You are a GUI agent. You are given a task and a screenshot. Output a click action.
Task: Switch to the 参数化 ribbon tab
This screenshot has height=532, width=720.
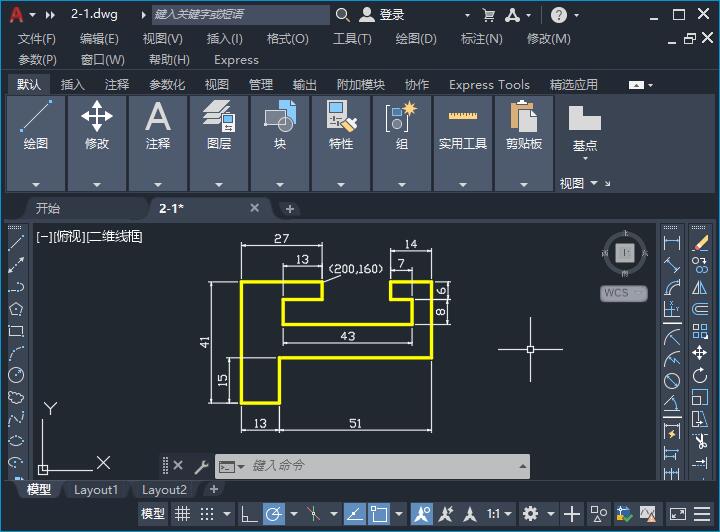pos(167,84)
